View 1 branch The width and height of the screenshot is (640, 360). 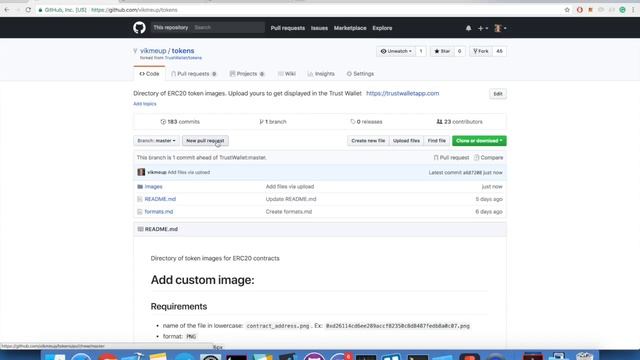coord(273,122)
